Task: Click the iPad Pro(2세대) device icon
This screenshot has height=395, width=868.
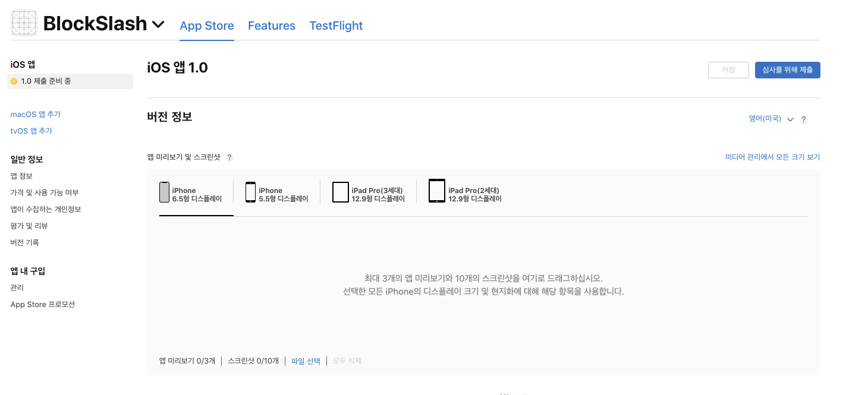Action: 437,191
